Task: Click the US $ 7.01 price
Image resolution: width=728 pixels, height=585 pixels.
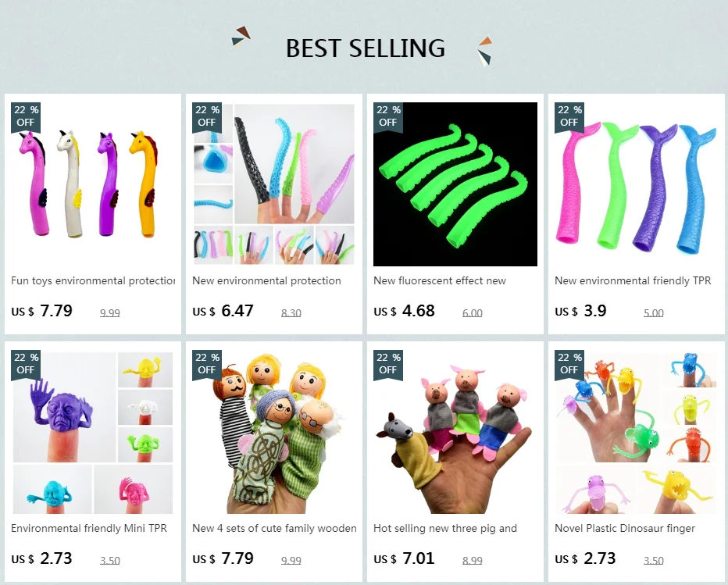Action: (404, 558)
